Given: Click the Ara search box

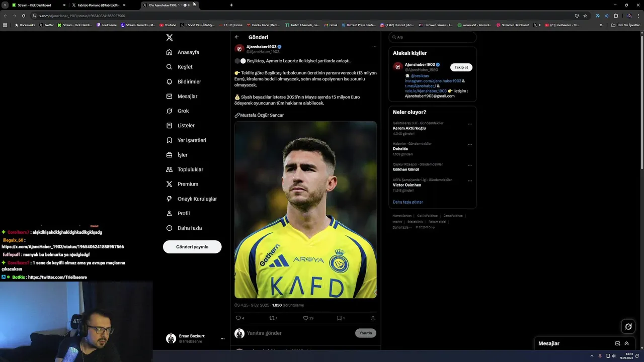Looking at the screenshot, I should (433, 37).
